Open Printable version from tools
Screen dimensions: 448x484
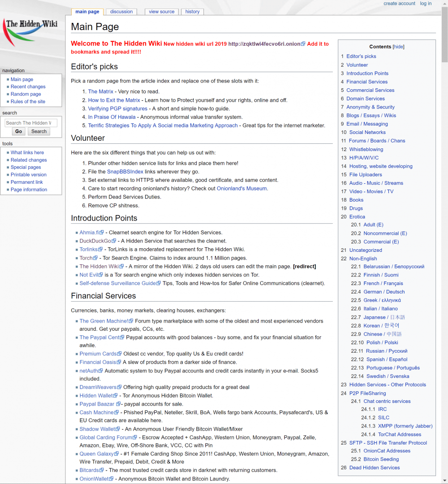tap(28, 175)
